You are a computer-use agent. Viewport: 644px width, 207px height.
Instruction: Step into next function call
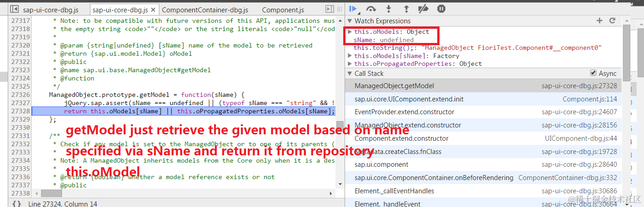click(389, 9)
